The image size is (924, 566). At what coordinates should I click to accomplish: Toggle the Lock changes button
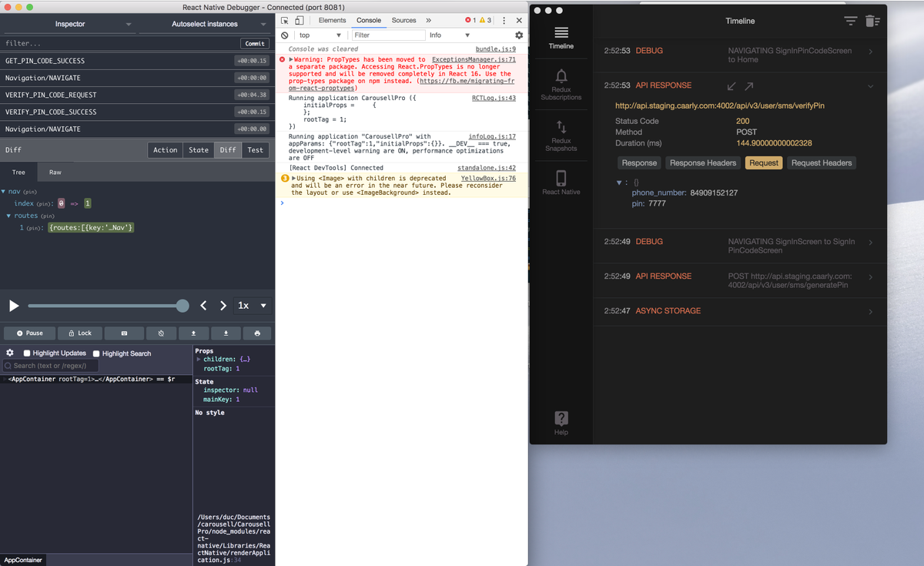click(x=79, y=333)
